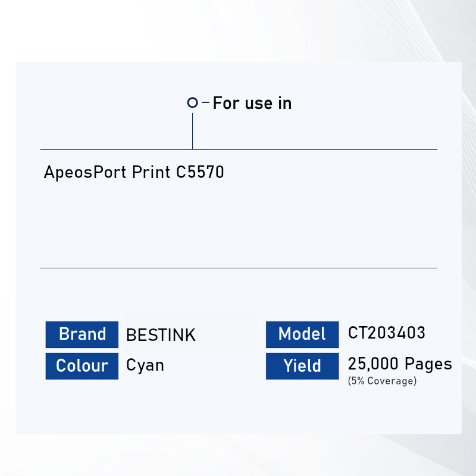Select the Cyan colour value
This screenshot has width=476, height=476.
145,365
